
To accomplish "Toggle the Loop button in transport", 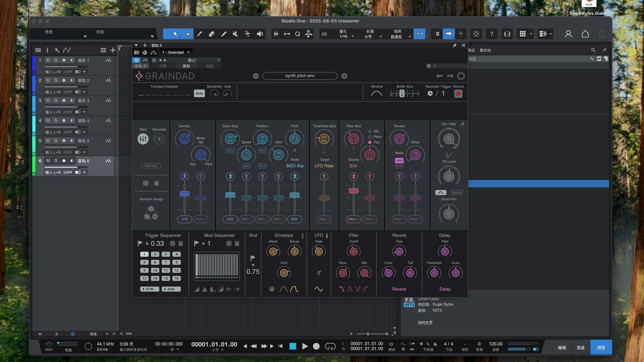I will (330, 346).
